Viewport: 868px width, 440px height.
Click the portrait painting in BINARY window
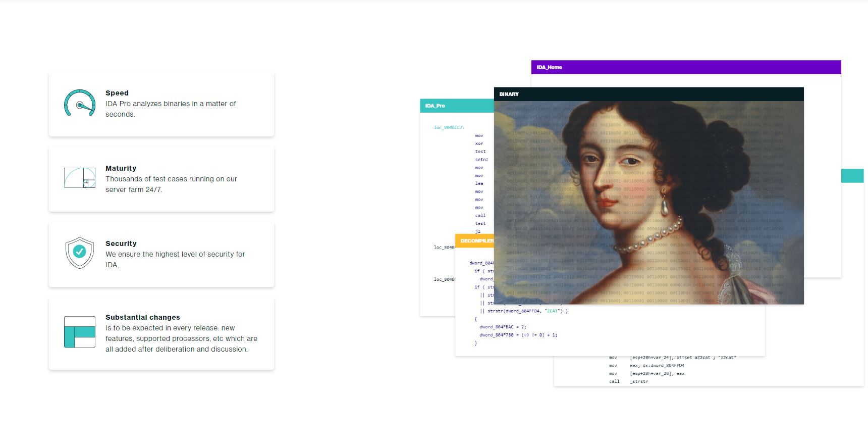648,203
